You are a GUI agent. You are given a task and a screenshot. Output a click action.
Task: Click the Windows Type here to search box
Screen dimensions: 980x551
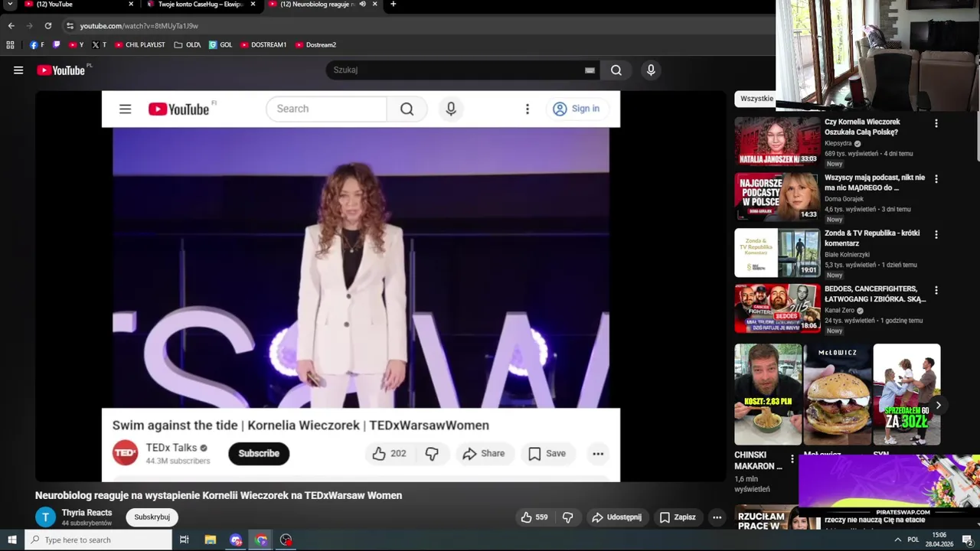[99, 540]
